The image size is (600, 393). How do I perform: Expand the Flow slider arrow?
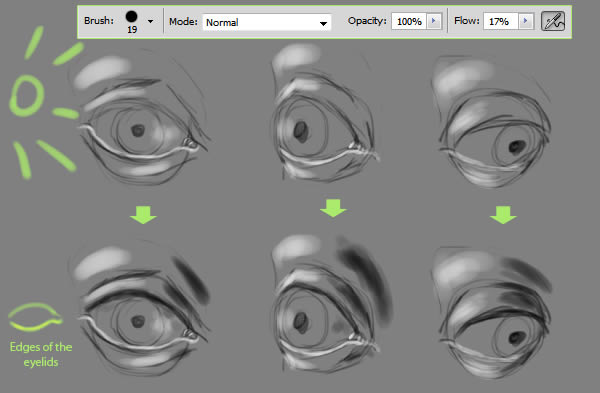click(525, 21)
